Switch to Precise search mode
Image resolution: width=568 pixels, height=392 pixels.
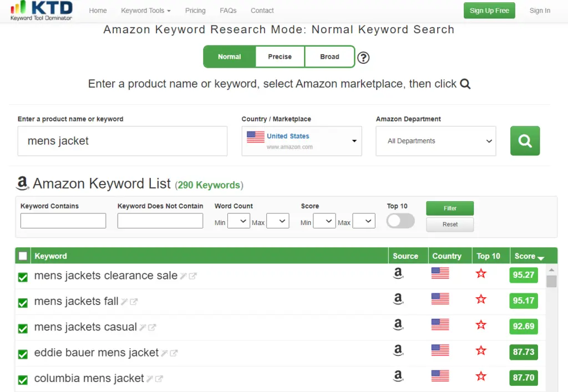click(x=280, y=57)
